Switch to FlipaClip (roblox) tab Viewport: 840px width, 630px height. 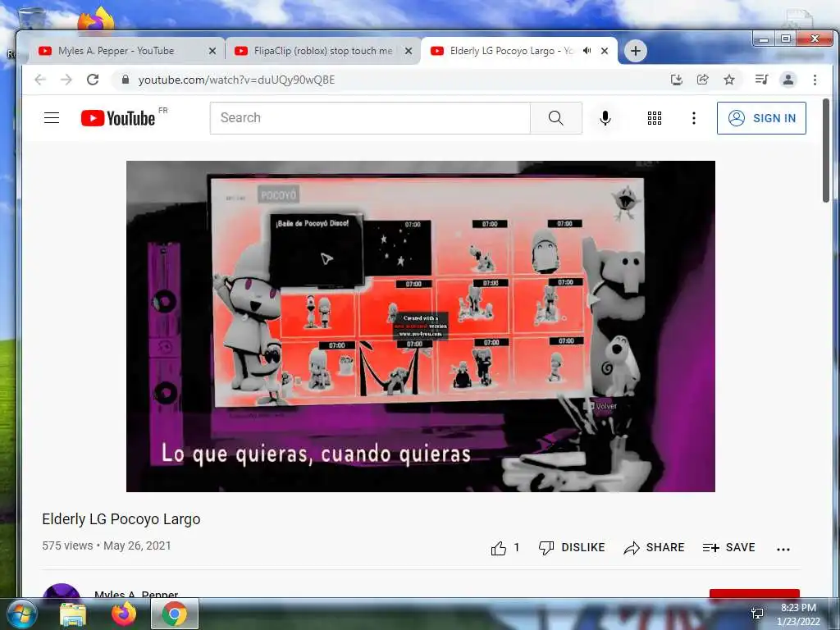click(323, 51)
